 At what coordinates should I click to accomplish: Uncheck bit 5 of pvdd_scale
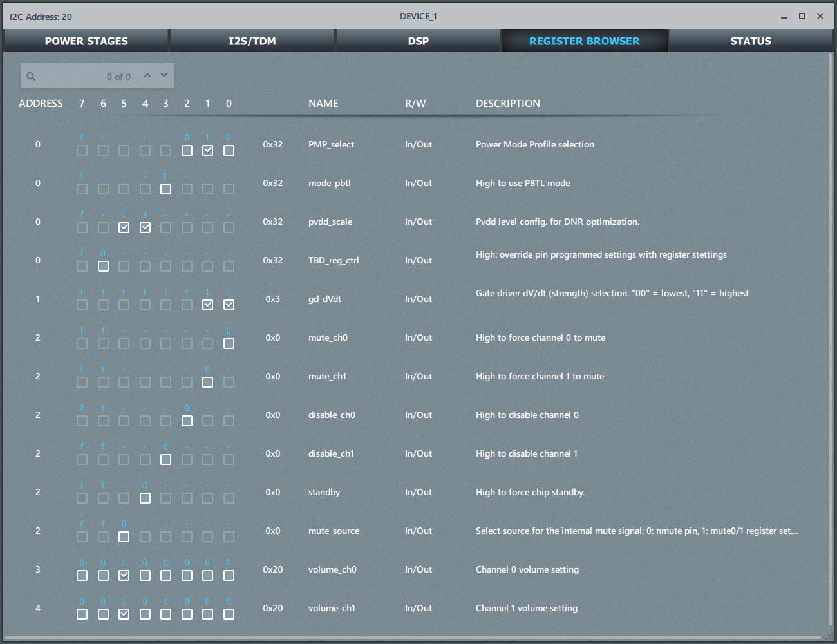point(124,227)
